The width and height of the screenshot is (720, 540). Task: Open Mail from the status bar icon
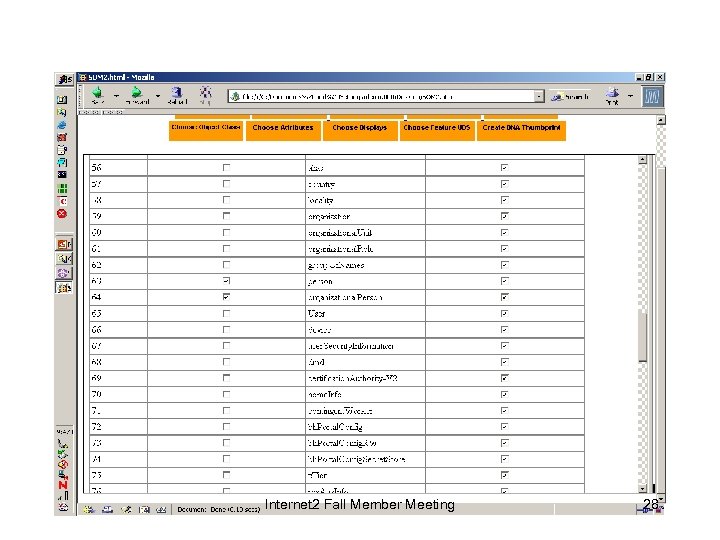pyautogui.click(x=107, y=509)
